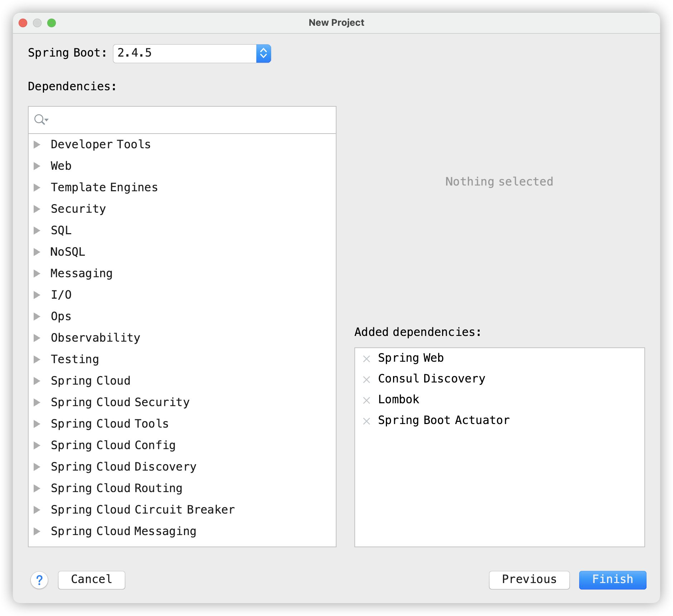Select Spring Cloud Circuit Breaker label
673x616 pixels.
tap(143, 510)
